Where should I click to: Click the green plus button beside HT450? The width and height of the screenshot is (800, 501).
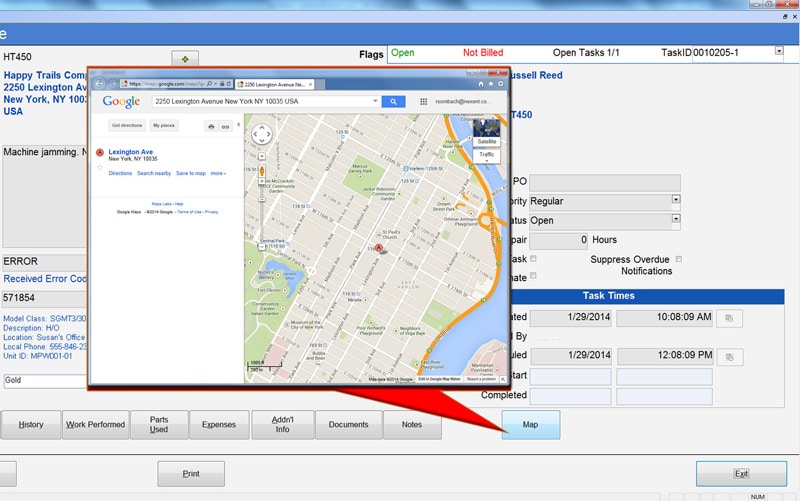tap(185, 59)
